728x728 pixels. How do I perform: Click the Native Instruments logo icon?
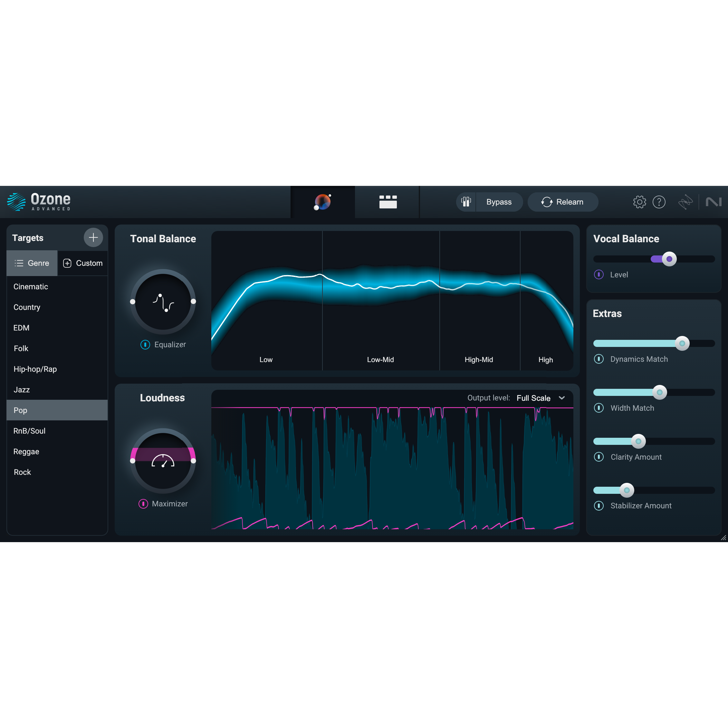pos(714,202)
